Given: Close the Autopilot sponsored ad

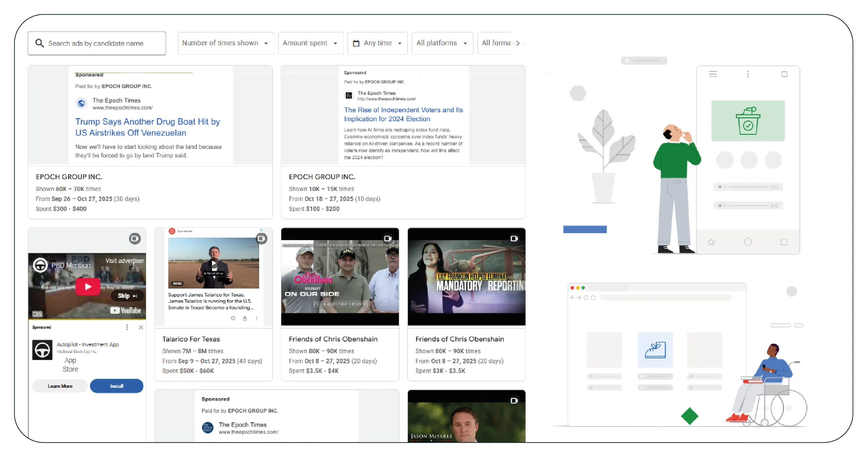Looking at the screenshot, I should point(141,327).
